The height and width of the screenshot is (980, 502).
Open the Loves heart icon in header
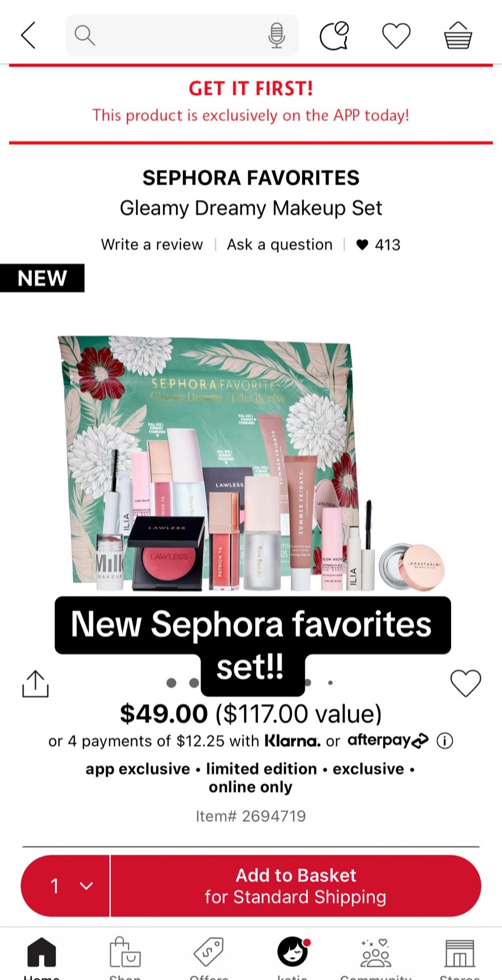[396, 36]
